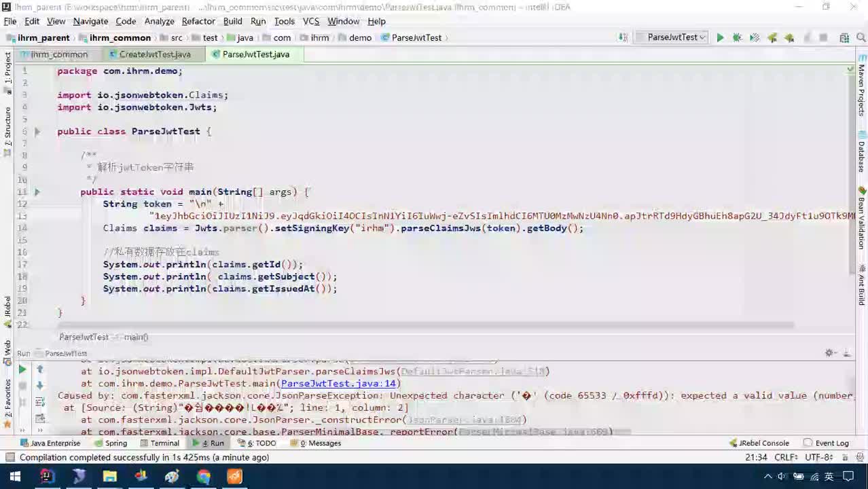Open Windows Start menu

pyautogui.click(x=15, y=477)
